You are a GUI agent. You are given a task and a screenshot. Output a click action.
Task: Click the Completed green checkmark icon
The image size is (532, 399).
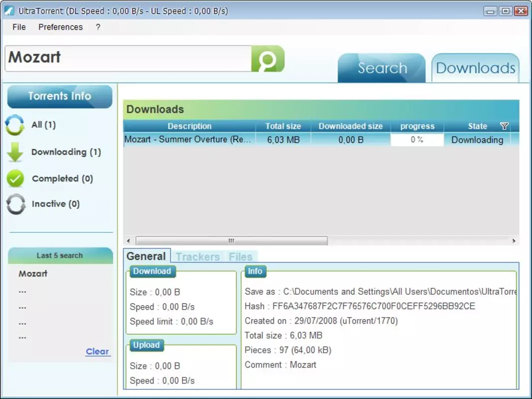[x=15, y=179]
